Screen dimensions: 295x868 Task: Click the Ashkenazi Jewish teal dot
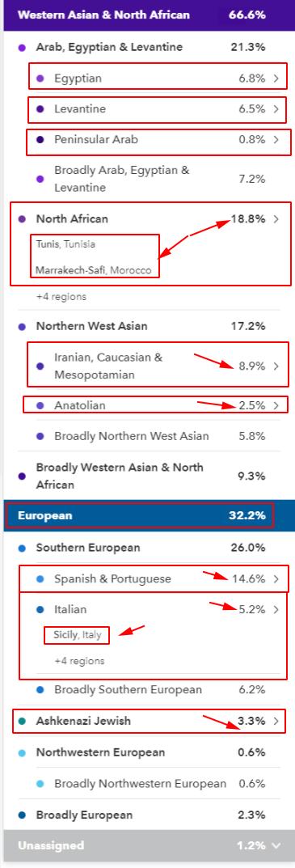(22, 722)
